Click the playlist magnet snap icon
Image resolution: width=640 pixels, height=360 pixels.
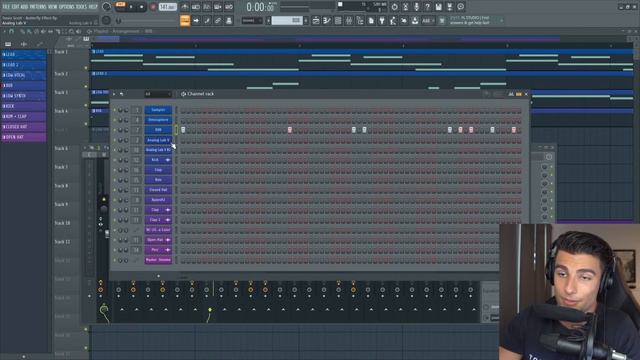[11, 31]
